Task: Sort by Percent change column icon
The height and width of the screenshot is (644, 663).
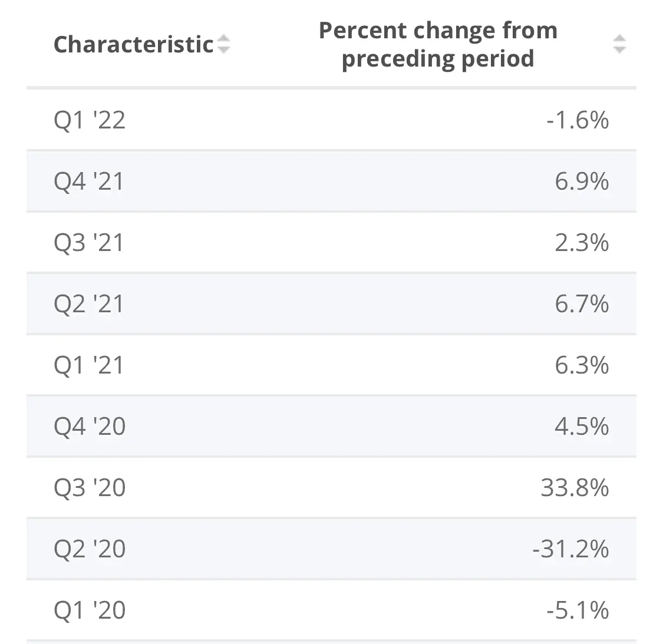Action: [619, 44]
